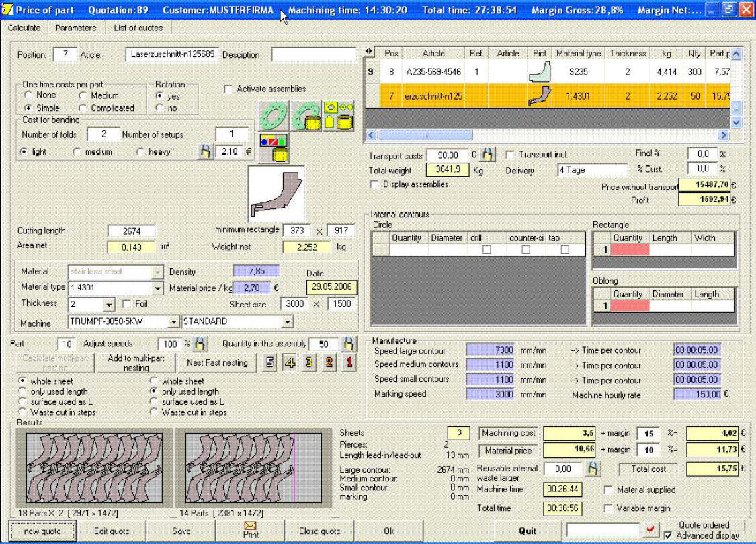Screen dimensions: 756x544
Task: Select nesting option icon 1
Action: click(x=349, y=362)
